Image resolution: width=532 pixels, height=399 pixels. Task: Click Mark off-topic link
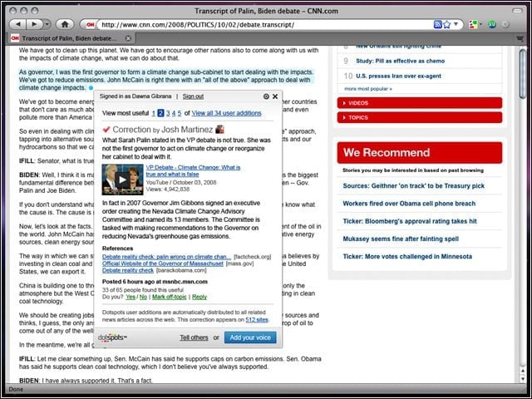pyautogui.click(x=169, y=297)
